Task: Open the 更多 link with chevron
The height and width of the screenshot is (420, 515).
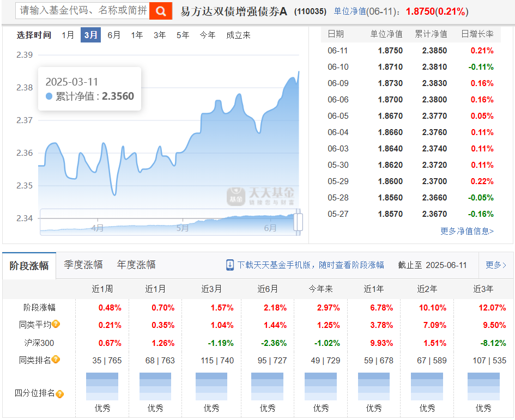Action: tap(496, 265)
